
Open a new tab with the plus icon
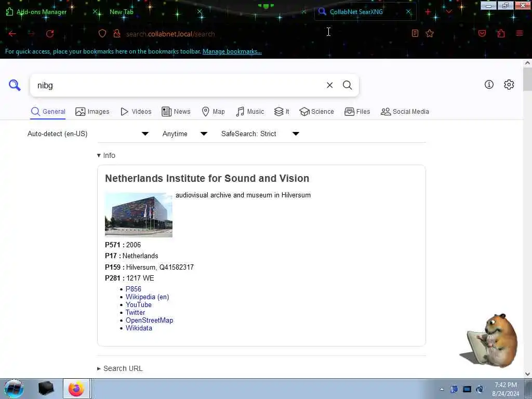coord(428,12)
